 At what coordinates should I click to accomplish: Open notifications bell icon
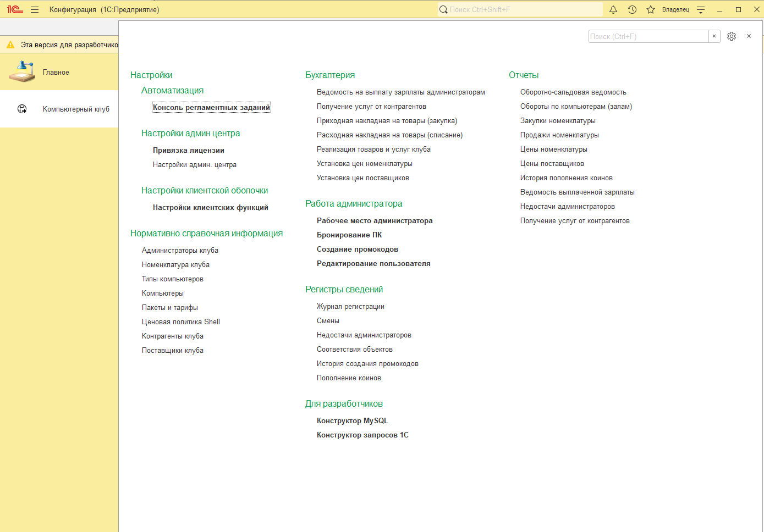613,10
